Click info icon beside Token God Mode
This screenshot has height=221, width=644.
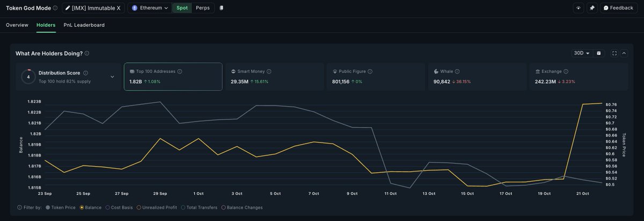click(55, 8)
